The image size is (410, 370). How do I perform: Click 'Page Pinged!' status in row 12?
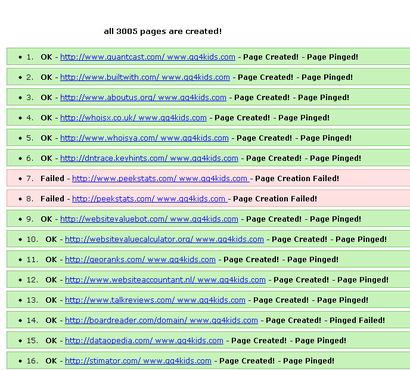363,280
